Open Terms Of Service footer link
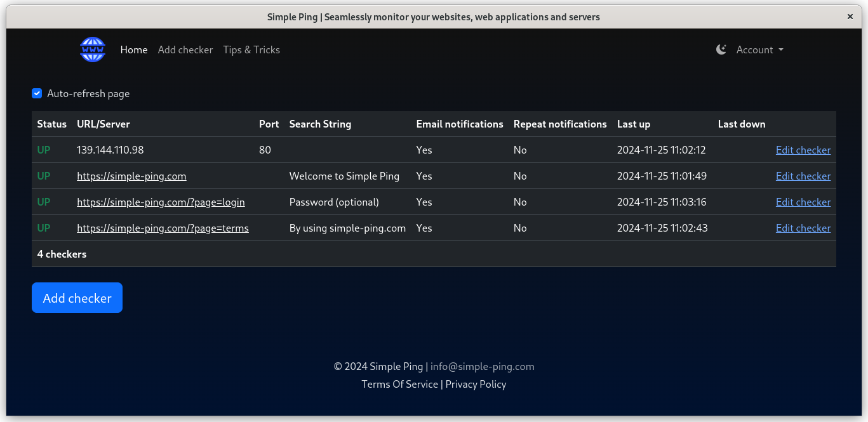Image resolution: width=868 pixels, height=422 pixels. point(399,384)
